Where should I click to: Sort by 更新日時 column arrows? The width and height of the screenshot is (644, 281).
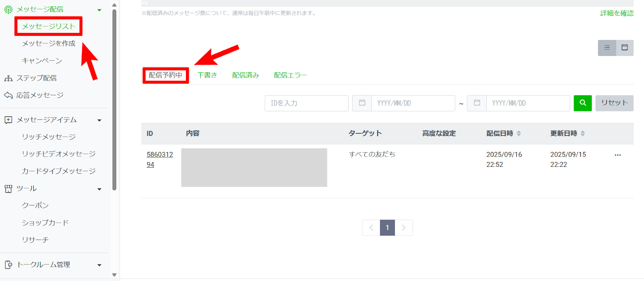click(x=583, y=133)
